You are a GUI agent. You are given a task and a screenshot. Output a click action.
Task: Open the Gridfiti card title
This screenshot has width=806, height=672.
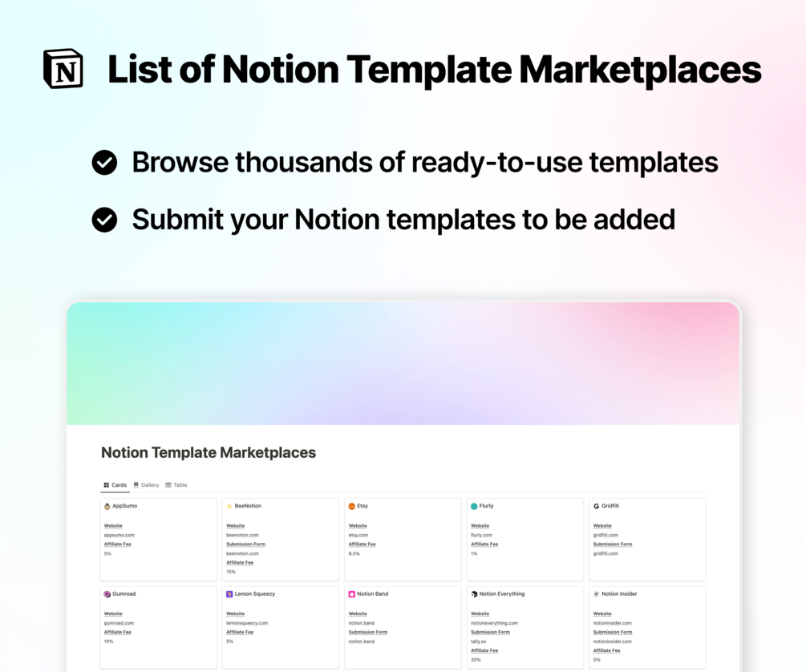pos(610,506)
